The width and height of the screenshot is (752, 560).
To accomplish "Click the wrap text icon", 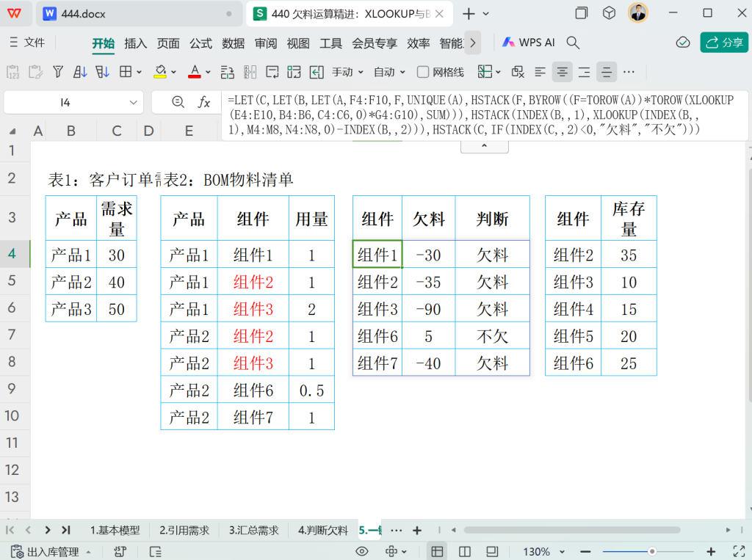I will [x=272, y=72].
